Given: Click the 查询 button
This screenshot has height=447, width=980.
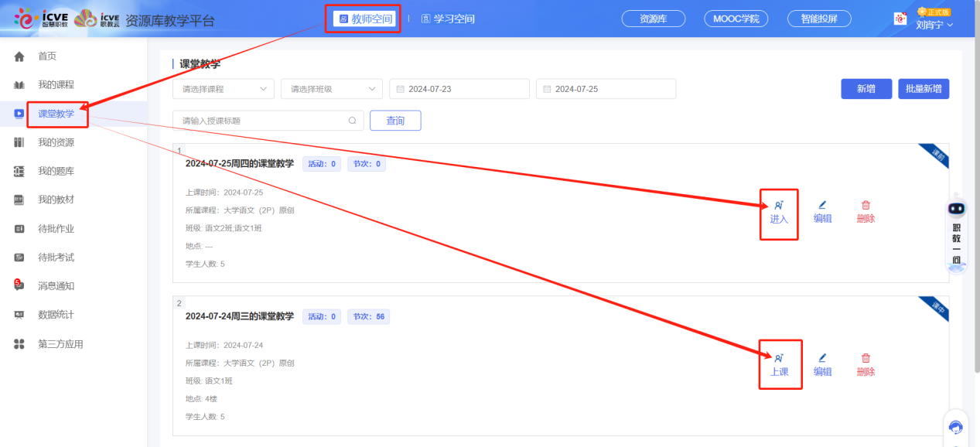Looking at the screenshot, I should pyautogui.click(x=395, y=121).
